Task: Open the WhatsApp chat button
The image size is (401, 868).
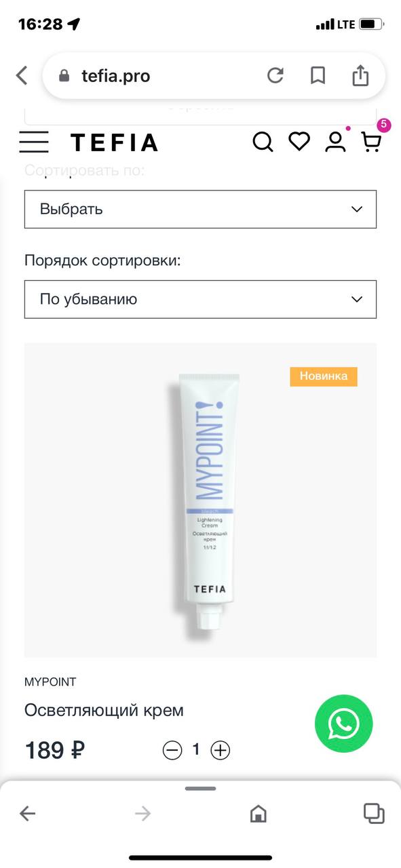Action: click(x=344, y=724)
